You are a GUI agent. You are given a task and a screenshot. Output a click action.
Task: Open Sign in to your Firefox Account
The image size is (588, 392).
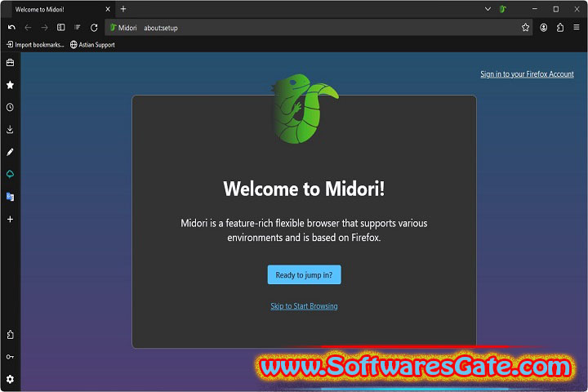527,73
